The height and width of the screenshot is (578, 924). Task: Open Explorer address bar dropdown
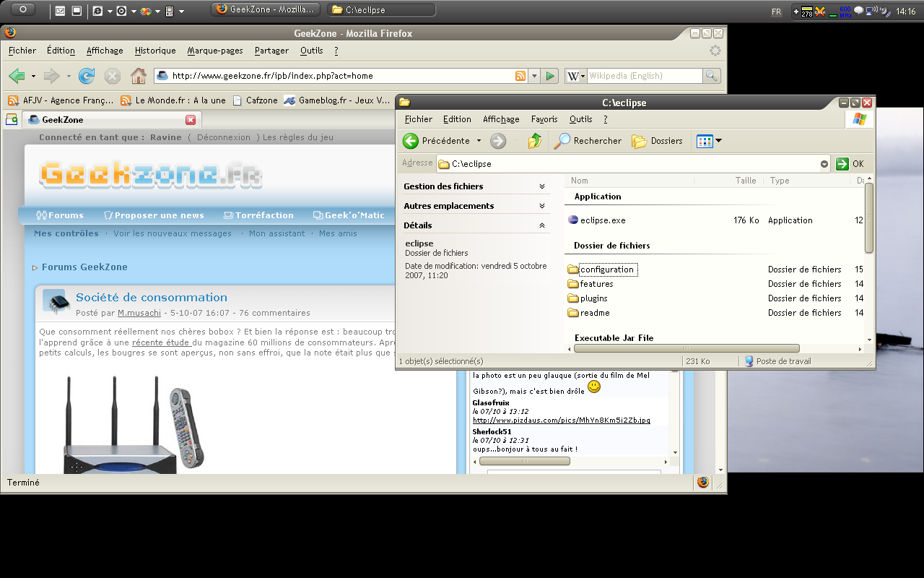824,164
